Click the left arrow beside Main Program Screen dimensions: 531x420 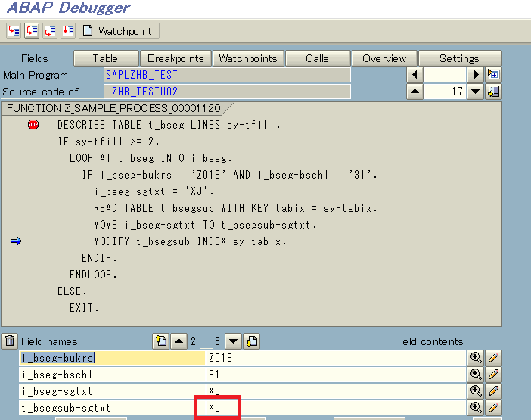(x=415, y=75)
